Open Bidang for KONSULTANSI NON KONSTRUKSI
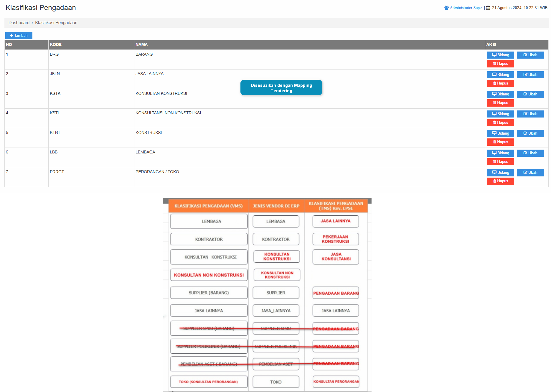The image size is (551, 392). (x=500, y=114)
